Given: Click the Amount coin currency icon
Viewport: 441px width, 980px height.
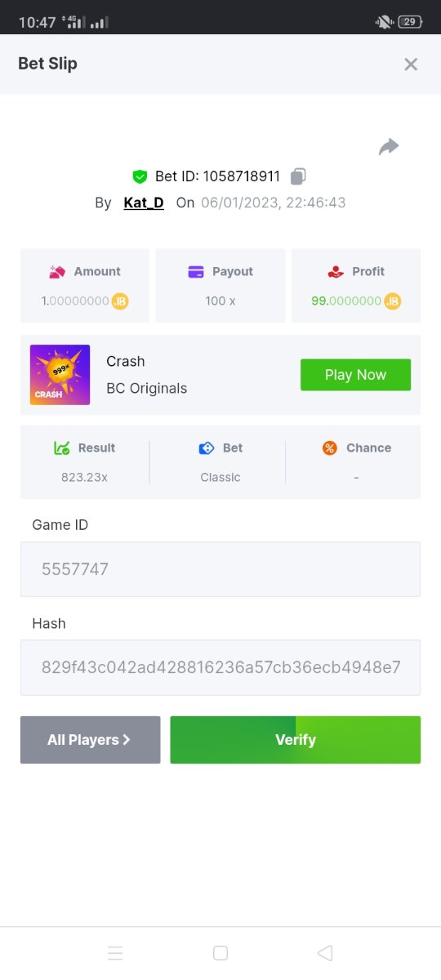Looking at the screenshot, I should [120, 301].
